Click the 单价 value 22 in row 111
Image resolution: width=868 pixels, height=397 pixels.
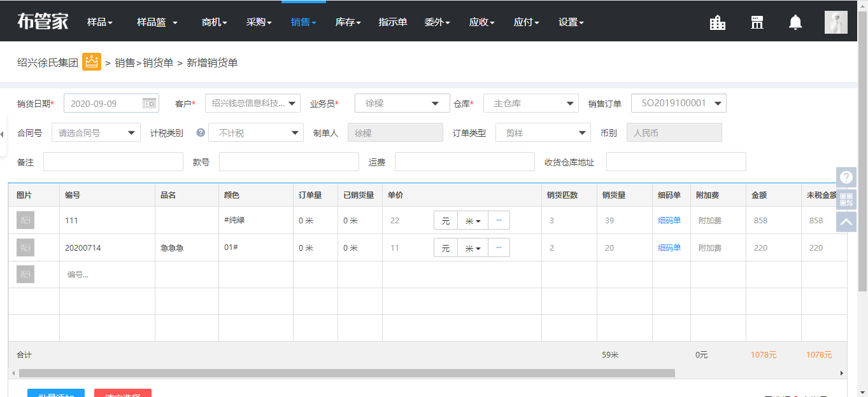395,220
